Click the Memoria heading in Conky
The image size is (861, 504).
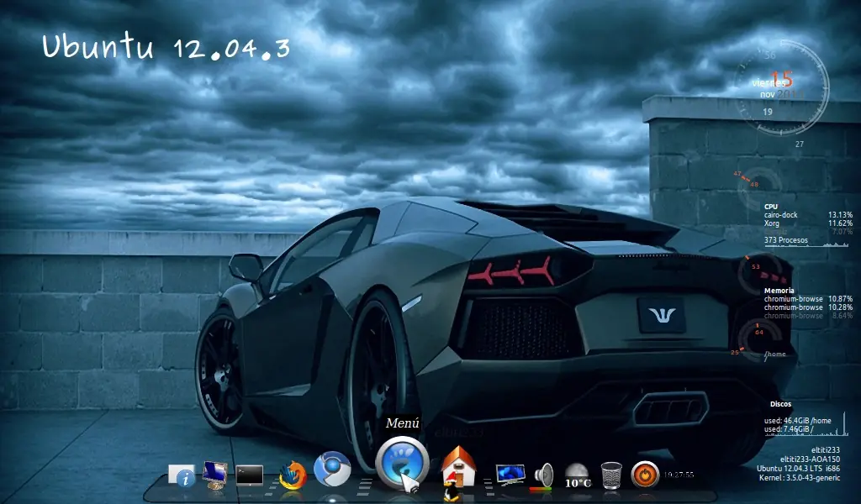point(779,291)
